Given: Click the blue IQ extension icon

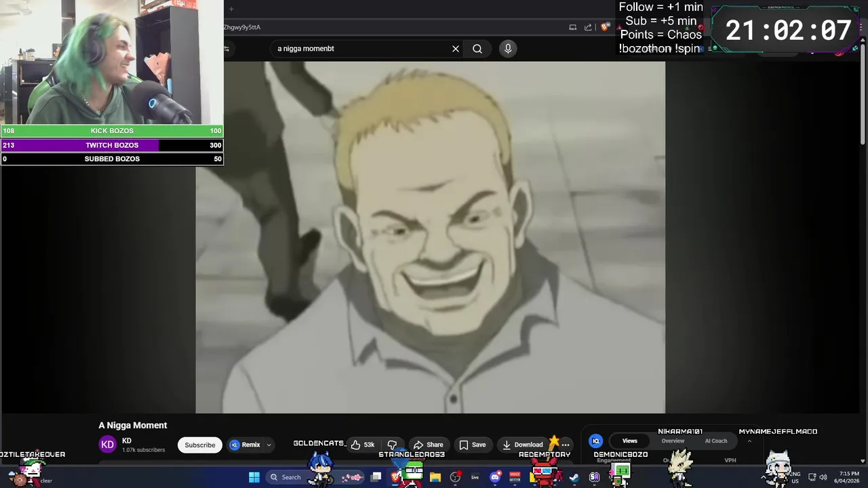Looking at the screenshot, I should 595,441.
